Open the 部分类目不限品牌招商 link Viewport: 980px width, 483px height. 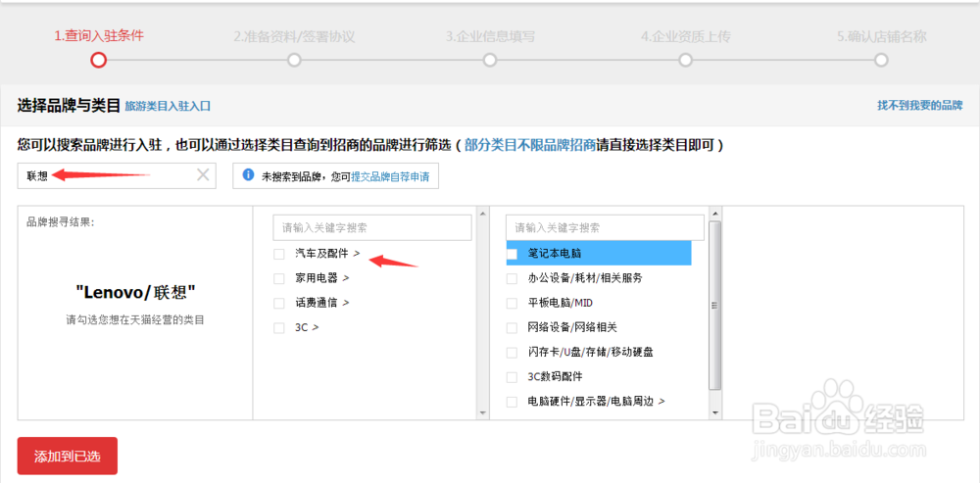tap(530, 146)
